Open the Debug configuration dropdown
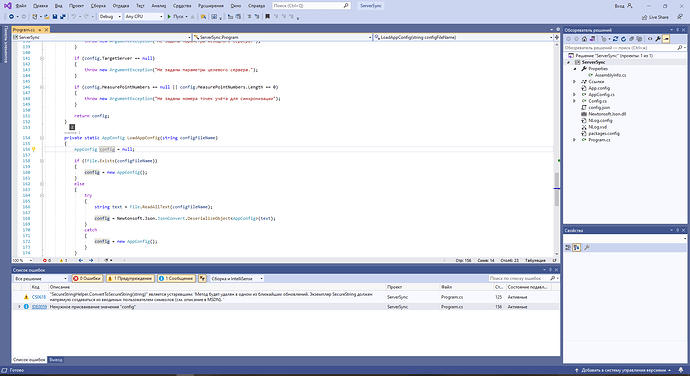This screenshot has width=690, height=376. pyautogui.click(x=110, y=17)
